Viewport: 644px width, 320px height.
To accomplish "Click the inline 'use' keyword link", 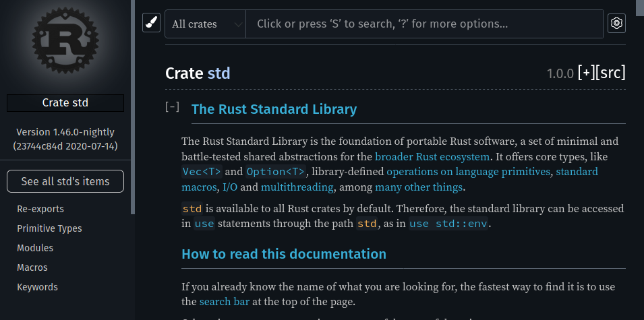I will pyautogui.click(x=204, y=224).
